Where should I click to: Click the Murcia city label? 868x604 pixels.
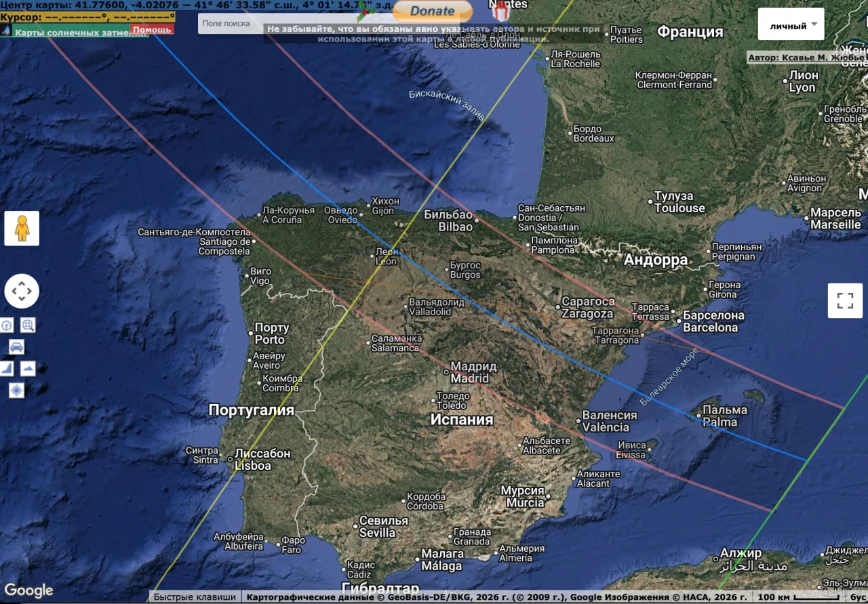[523, 496]
